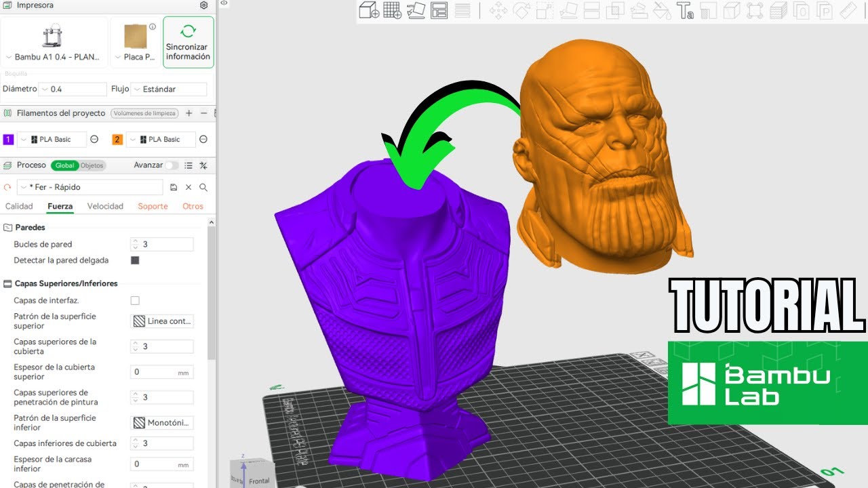The image size is (868, 488).
Task: Click the X icon beside the preset
Action: pyautogui.click(x=189, y=187)
